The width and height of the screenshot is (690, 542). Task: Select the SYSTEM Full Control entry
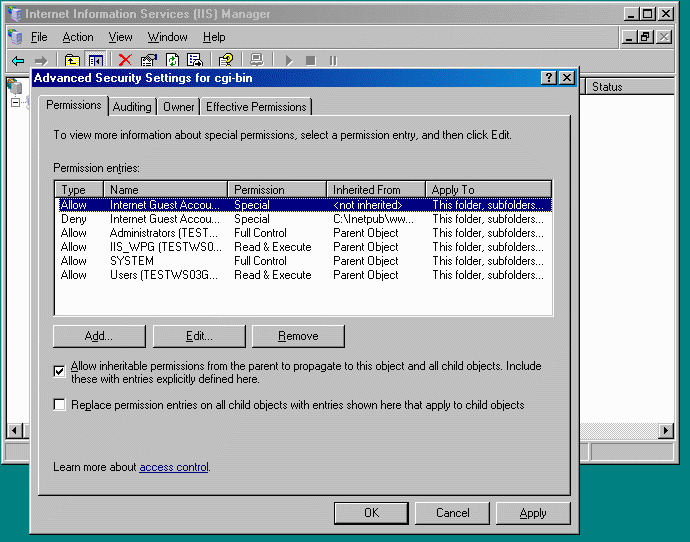point(305,261)
